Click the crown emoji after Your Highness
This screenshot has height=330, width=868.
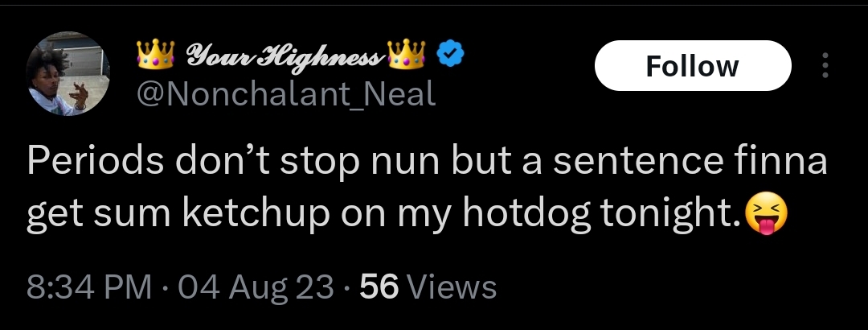pyautogui.click(x=408, y=56)
